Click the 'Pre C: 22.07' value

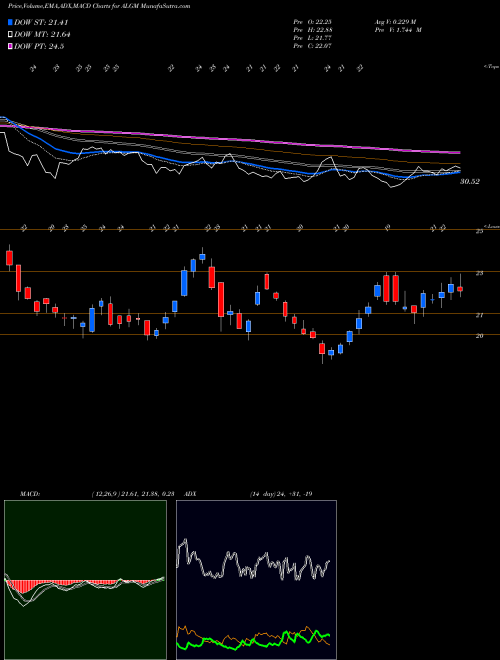(x=313, y=46)
